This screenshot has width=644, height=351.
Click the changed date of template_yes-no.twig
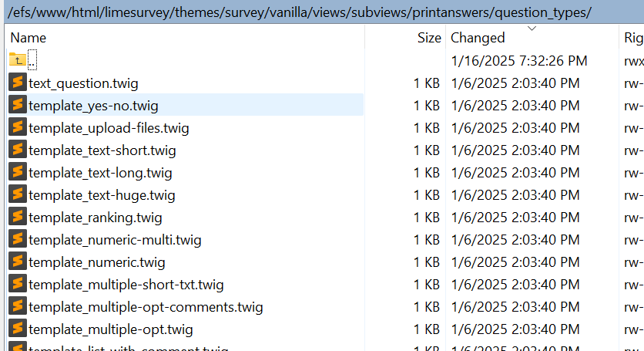pos(515,106)
